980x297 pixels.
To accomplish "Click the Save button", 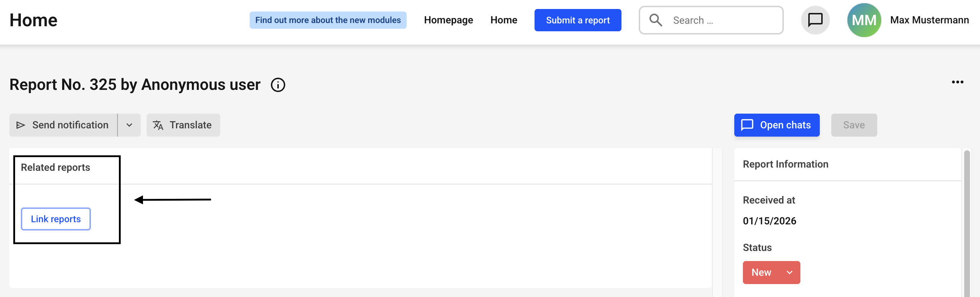I will pyautogui.click(x=854, y=125).
